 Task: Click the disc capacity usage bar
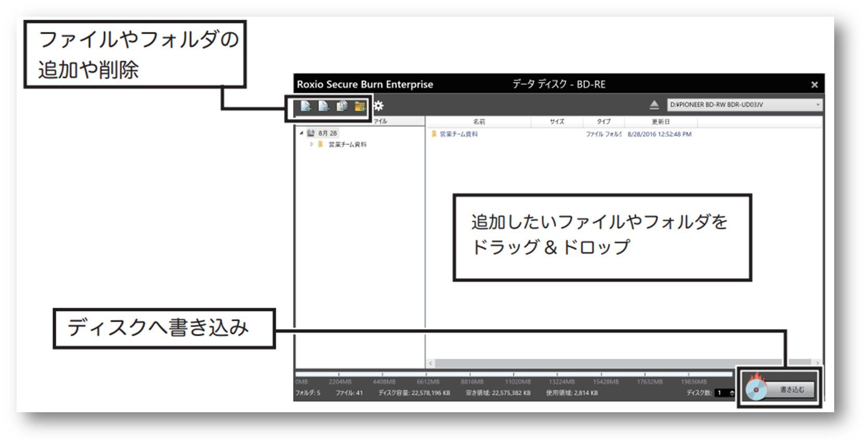[x=514, y=374]
